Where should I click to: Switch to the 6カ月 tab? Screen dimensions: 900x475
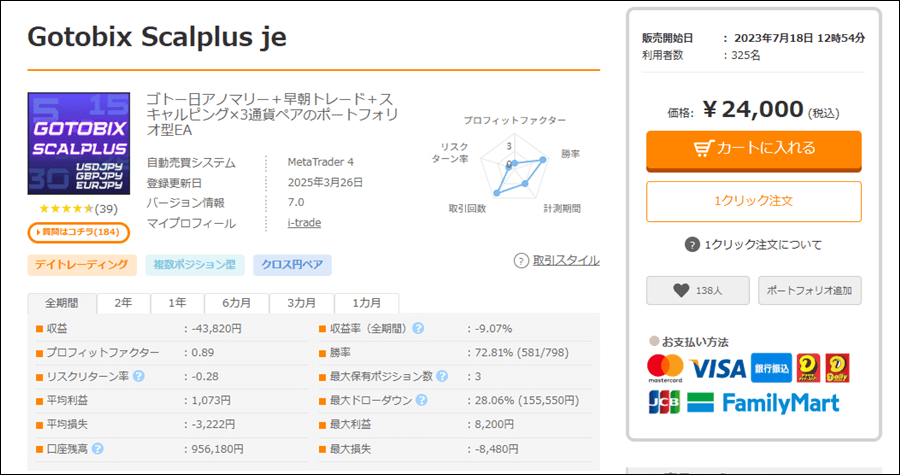click(237, 303)
